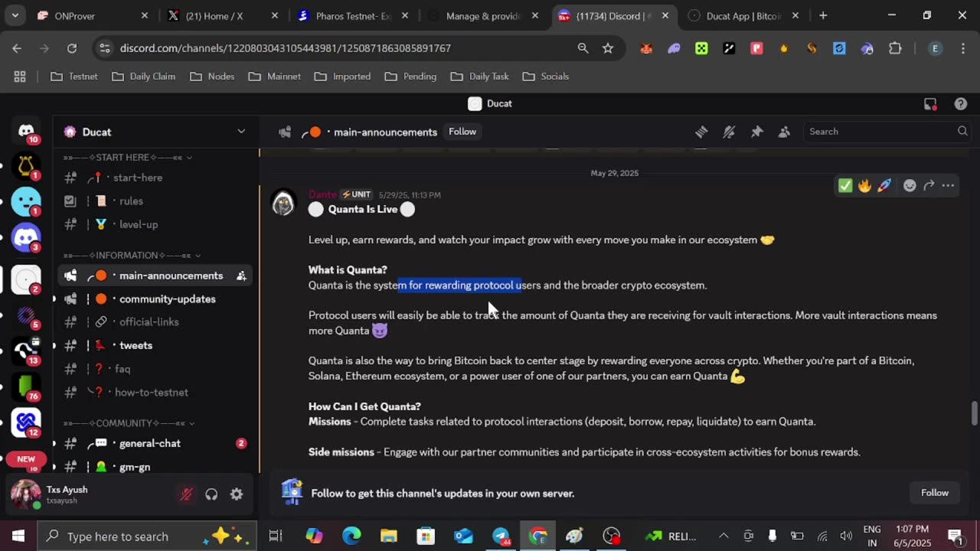Open the Chrome three-dot menu
980x551 pixels.
click(962, 48)
